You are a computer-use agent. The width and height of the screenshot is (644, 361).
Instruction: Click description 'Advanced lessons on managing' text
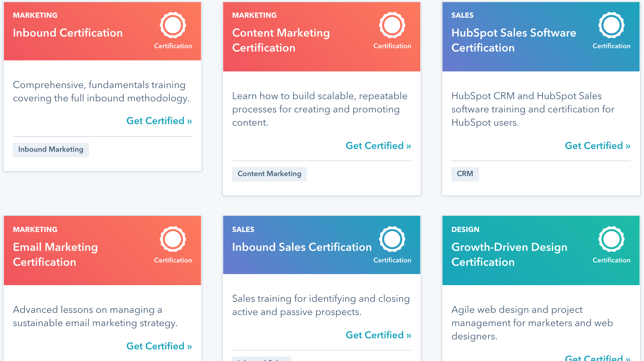tap(95, 316)
